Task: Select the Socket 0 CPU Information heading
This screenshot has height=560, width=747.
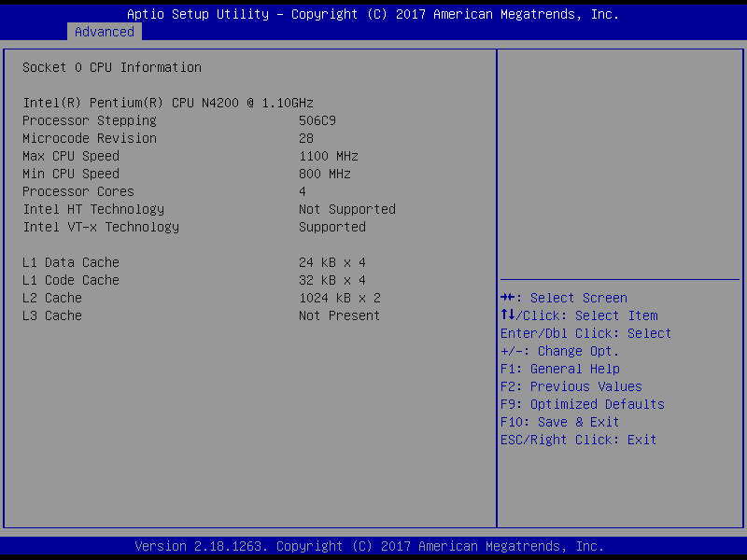Action: [111, 67]
